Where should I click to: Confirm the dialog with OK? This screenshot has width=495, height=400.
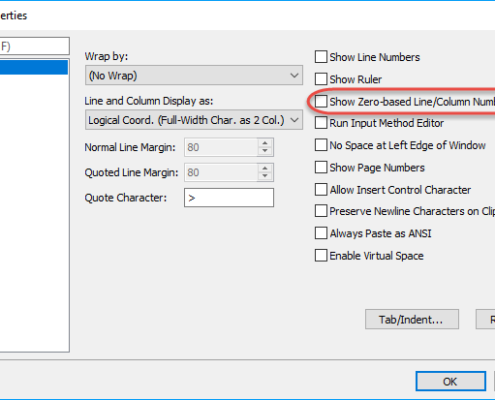[x=451, y=381]
